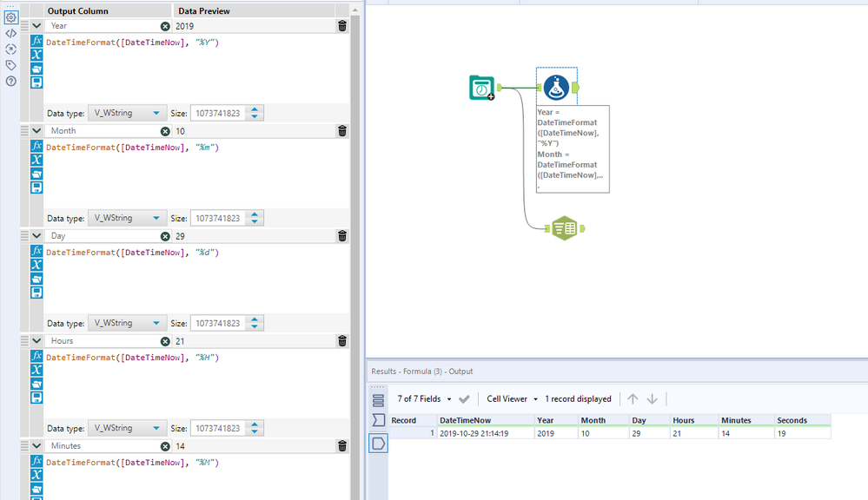
Task: Open Data type dropdown for Year
Action: click(x=127, y=113)
